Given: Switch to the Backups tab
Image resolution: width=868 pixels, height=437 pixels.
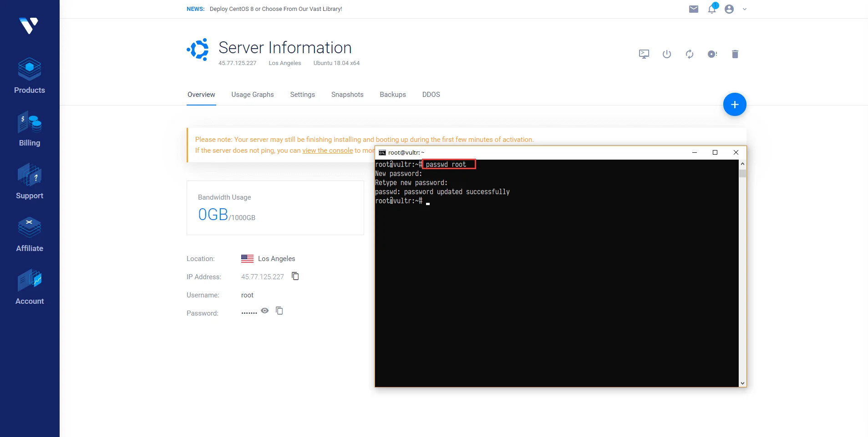Looking at the screenshot, I should [x=393, y=95].
